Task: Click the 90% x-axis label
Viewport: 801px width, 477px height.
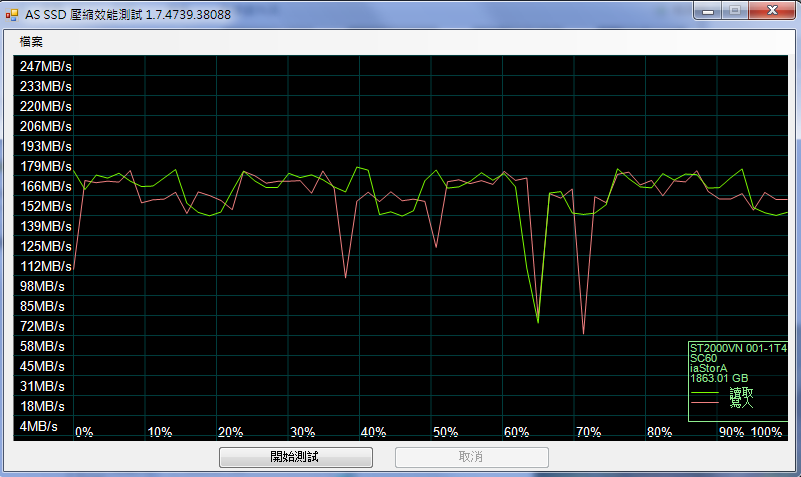Action: pyautogui.click(x=732, y=433)
